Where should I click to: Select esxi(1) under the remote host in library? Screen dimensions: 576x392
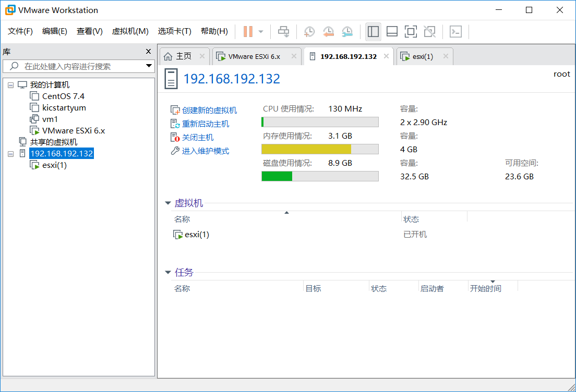[x=54, y=165]
